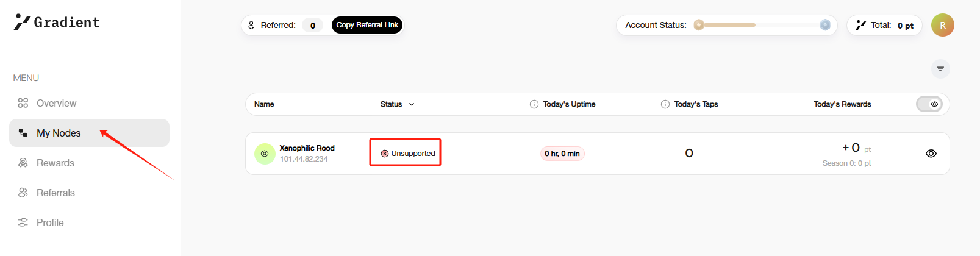Click the Copy Referral Link button

coord(367,25)
